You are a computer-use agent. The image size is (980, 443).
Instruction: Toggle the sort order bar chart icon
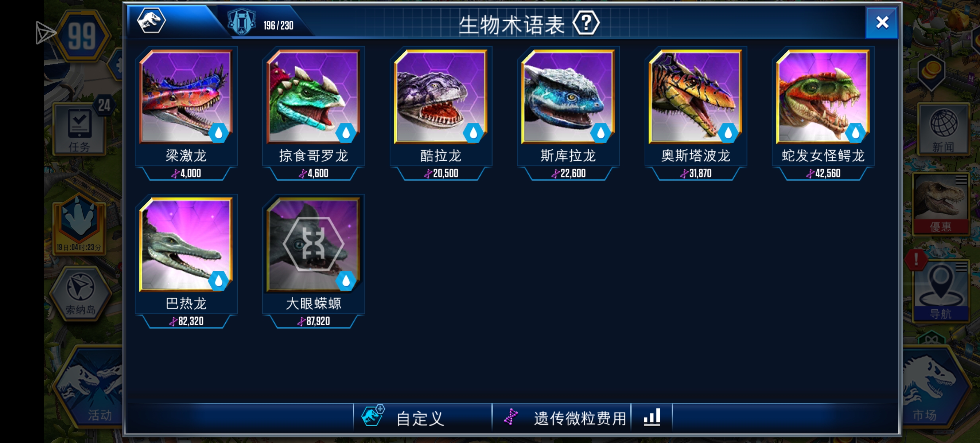click(652, 417)
